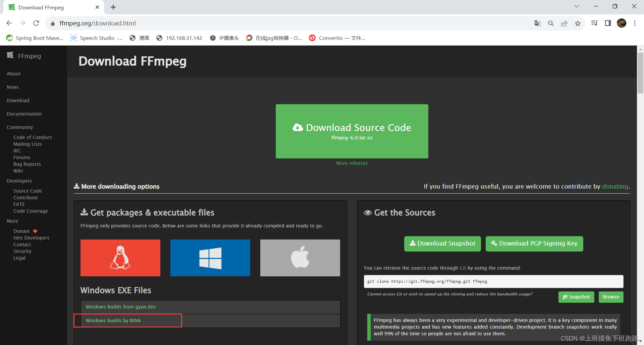Click the Browse button
Viewport: 644px width, 345px height.
point(611,297)
